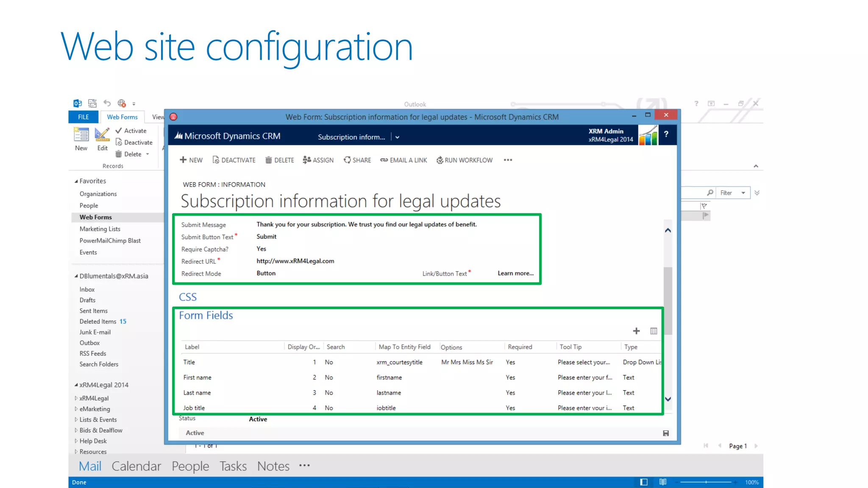Open Marketing Lists in Favorites
Viewport: 868px width, 488px height.
pos(100,229)
